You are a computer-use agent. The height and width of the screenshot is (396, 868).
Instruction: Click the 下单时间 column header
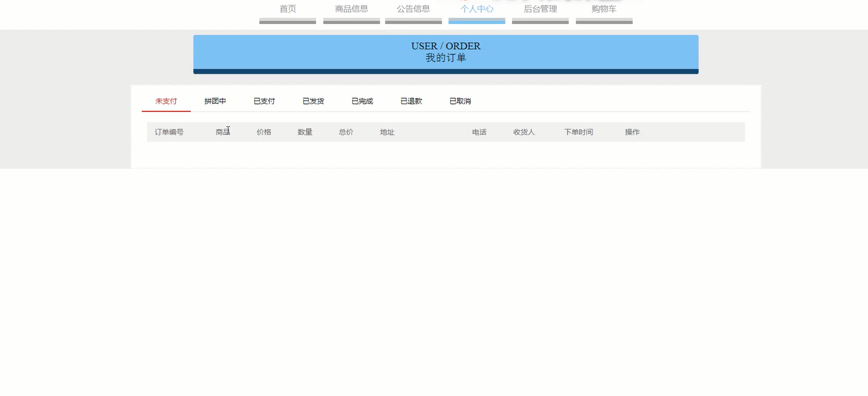579,132
